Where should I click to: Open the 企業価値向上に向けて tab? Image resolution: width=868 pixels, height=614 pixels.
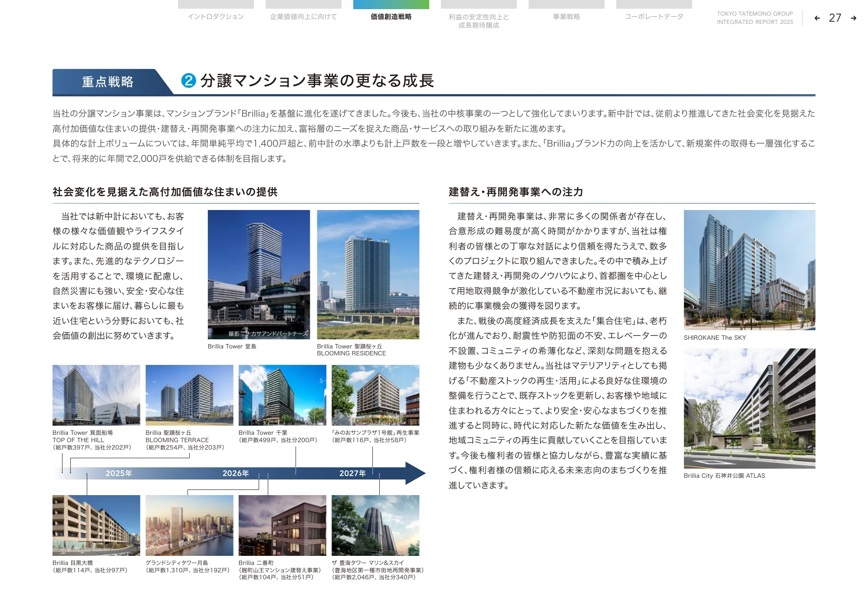[x=303, y=16]
